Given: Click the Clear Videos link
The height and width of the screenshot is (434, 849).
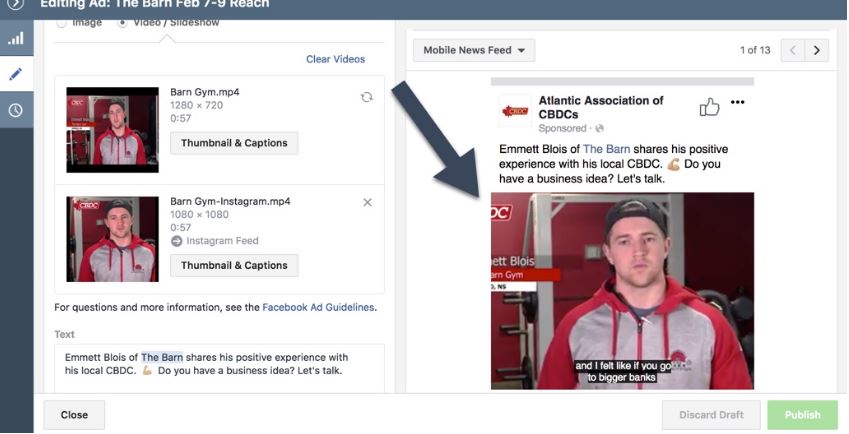Looking at the screenshot, I should point(336,59).
